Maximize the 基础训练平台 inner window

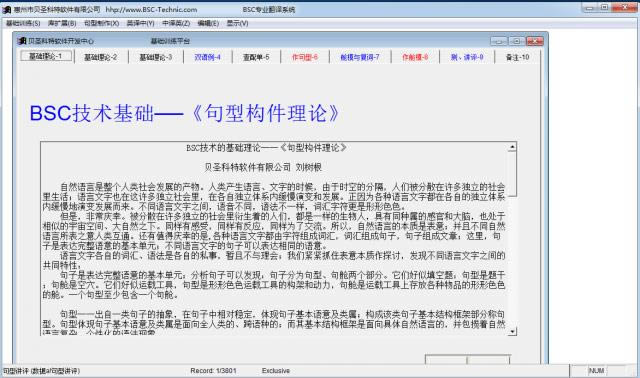(x=516, y=41)
